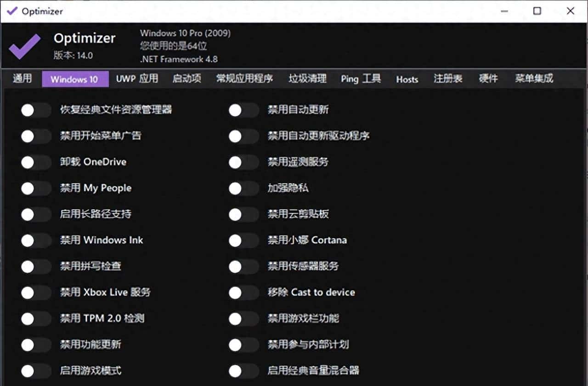Screen dimensions: 588x386
Task: Toggle 禁用遥测服务
Action: tap(243, 162)
